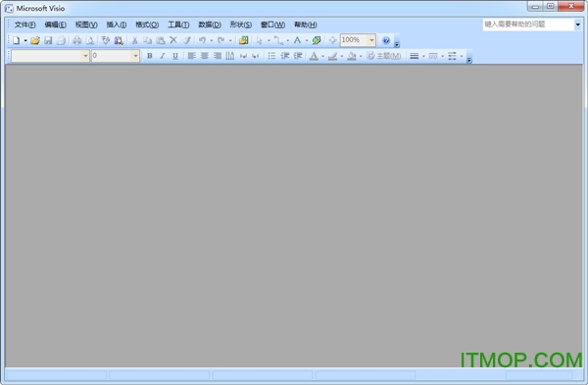Expand the New document dropdown arrow
The image size is (588, 385).
coord(25,40)
